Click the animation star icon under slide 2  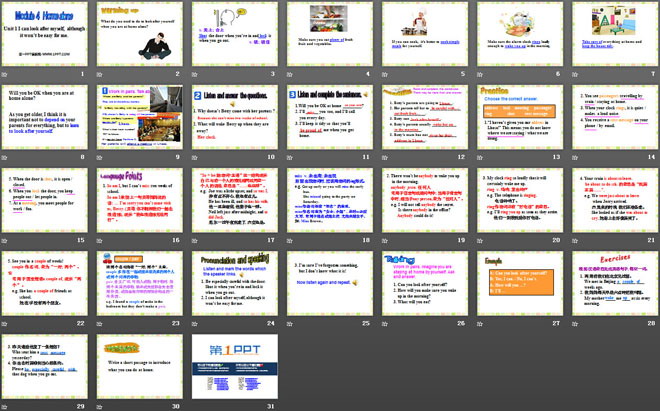[x=100, y=75]
